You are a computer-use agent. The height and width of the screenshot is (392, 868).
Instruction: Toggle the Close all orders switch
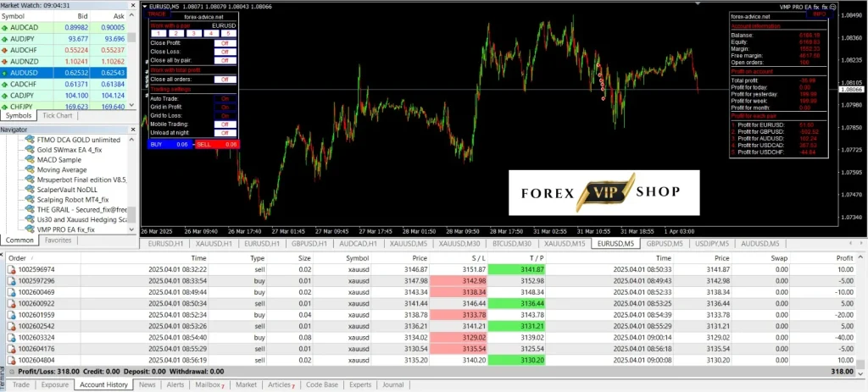[x=225, y=80]
